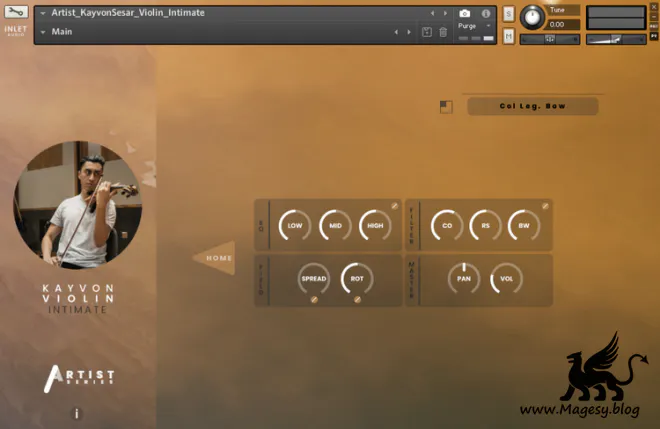660x429 pixels.
Task: Click the Main snapshot name
Action: 62,32
